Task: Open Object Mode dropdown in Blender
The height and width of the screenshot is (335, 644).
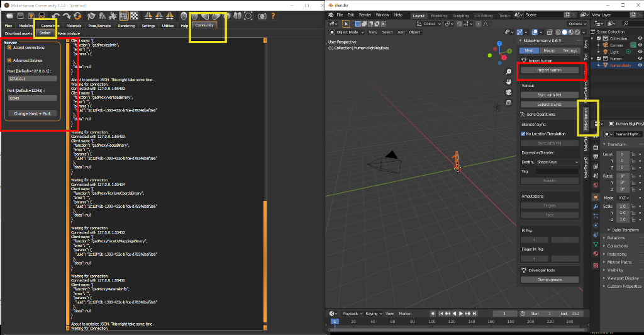Action: (x=347, y=32)
